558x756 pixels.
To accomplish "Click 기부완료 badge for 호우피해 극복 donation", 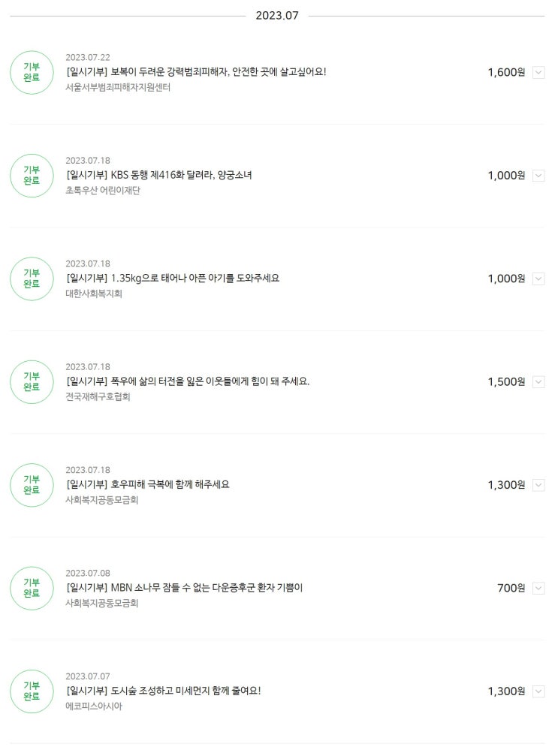I will [x=32, y=485].
